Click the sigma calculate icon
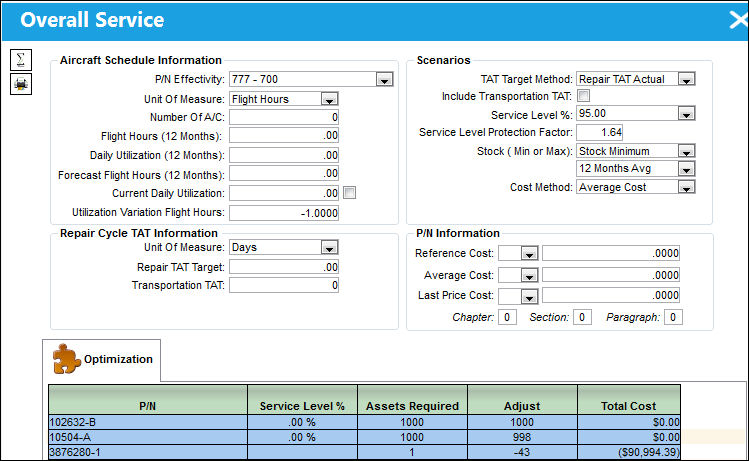The width and height of the screenshot is (749, 461). pyautogui.click(x=21, y=60)
